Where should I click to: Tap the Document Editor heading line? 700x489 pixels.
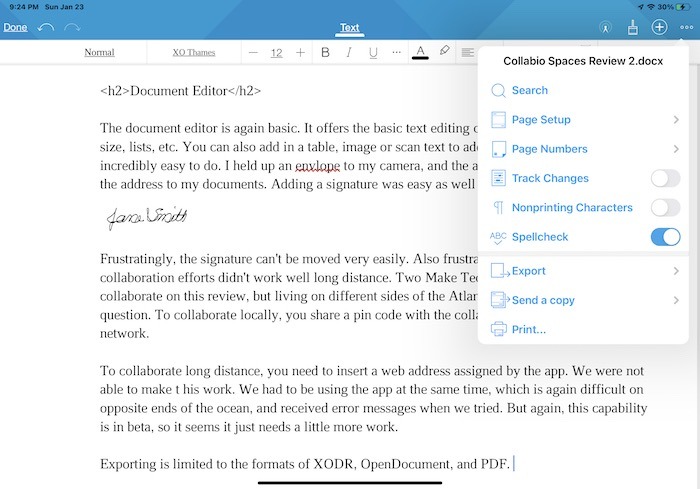pos(180,91)
